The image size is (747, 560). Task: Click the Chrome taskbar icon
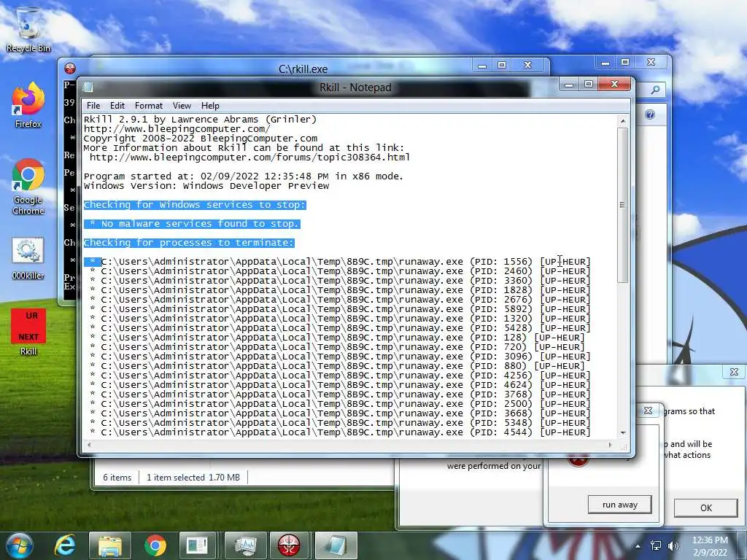tap(155, 545)
